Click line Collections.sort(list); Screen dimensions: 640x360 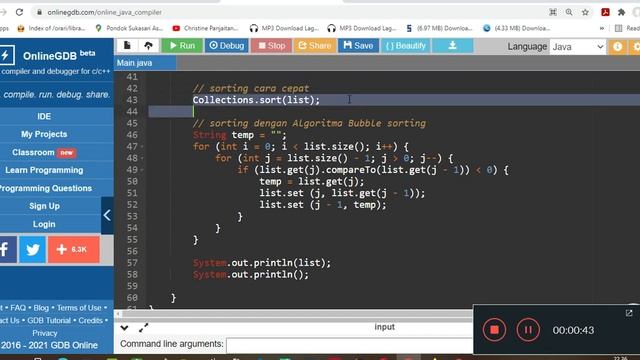click(x=256, y=100)
